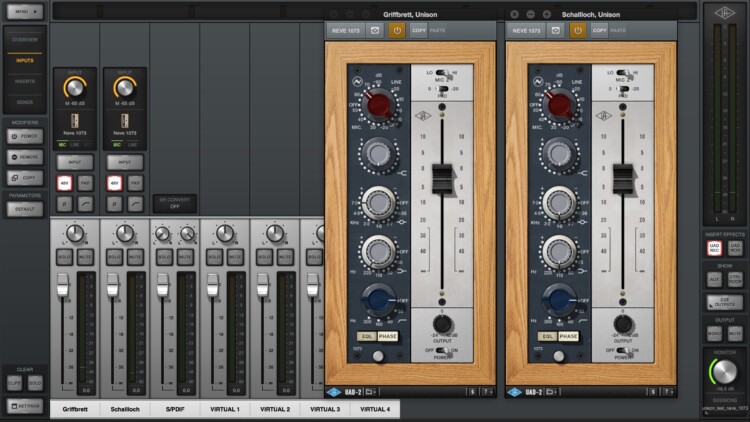This screenshot has width=750, height=422.
Task: Click the dollar icon in Schallloch window footer
Action: point(653,392)
